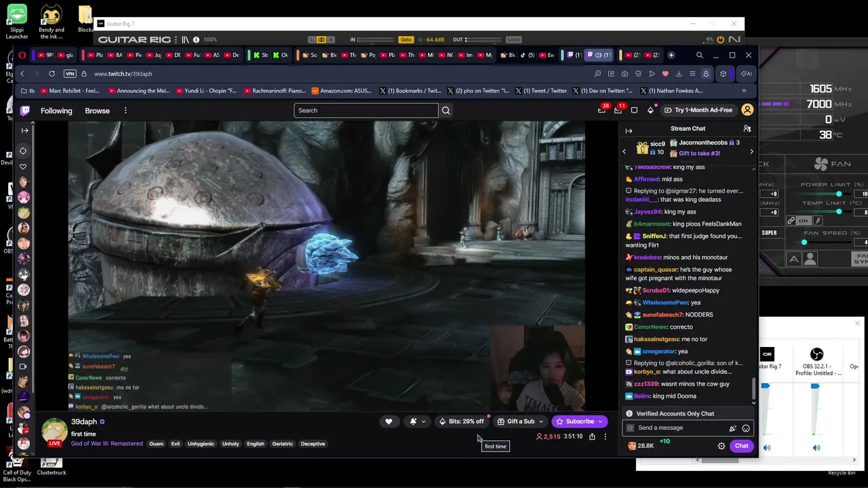Screen dimensions: 868x488
Task: Expand the Twitch left sidebar
Action: [x=24, y=130]
